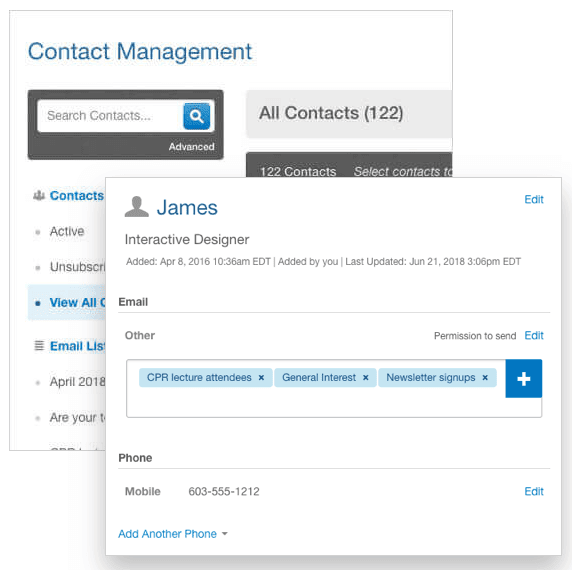Click the Email Lists lines icon
Image resolution: width=572 pixels, height=570 pixels.
(x=39, y=345)
